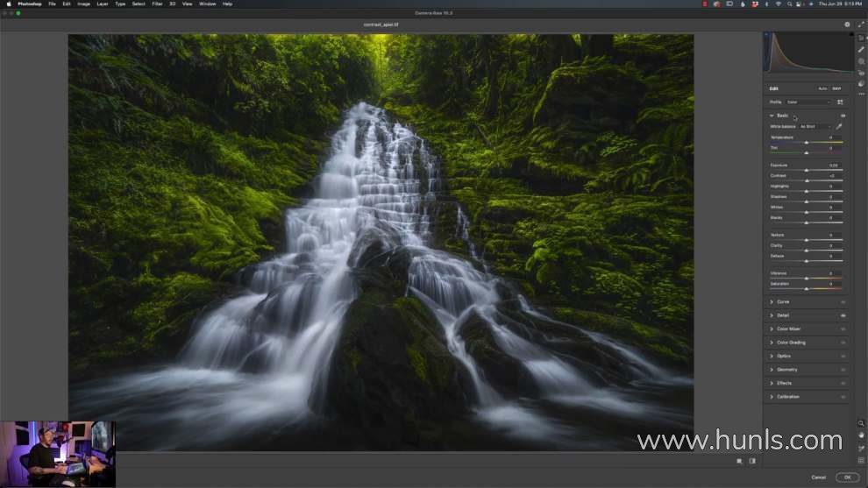Toggle the default settings view icon
The height and width of the screenshot is (488, 868).
(752, 461)
